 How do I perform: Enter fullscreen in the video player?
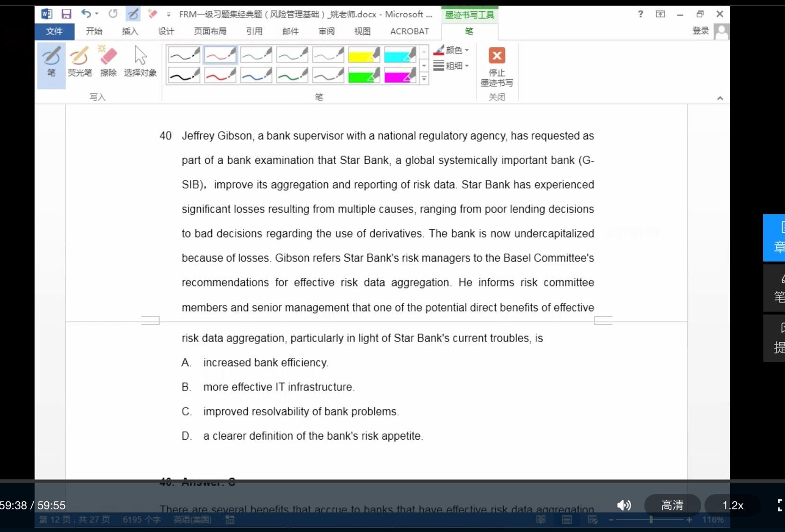pos(780,505)
